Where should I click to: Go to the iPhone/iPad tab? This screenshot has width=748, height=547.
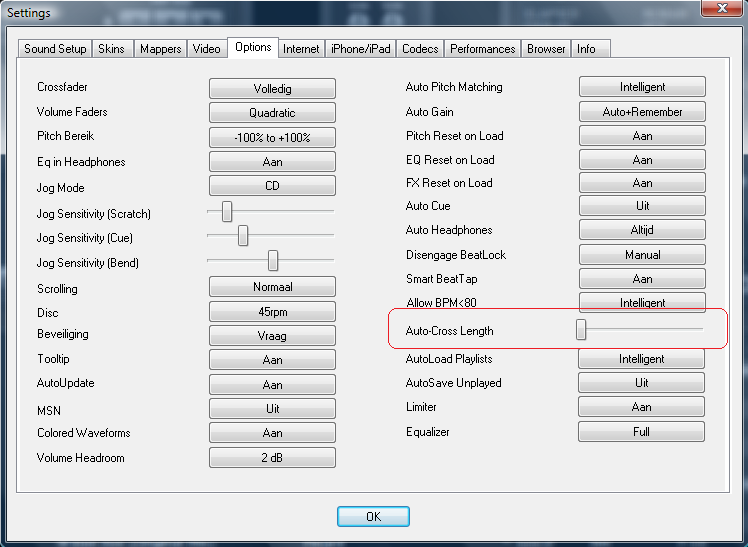360,49
